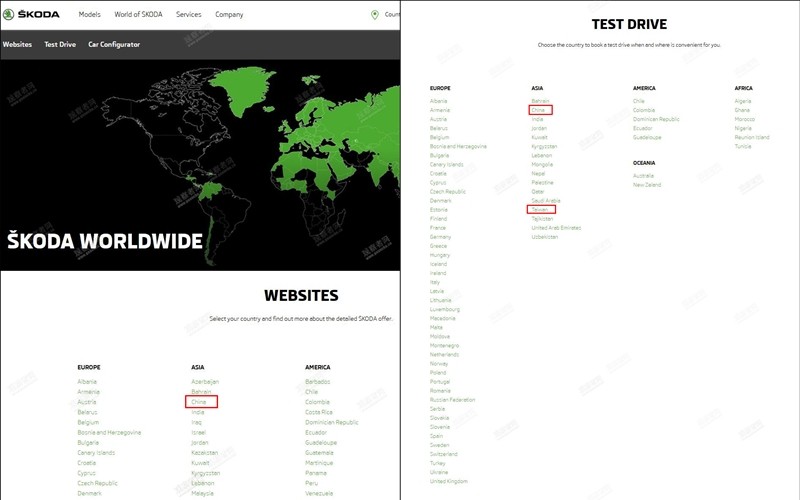Open the Services menu
The image size is (800, 500).
click(188, 15)
